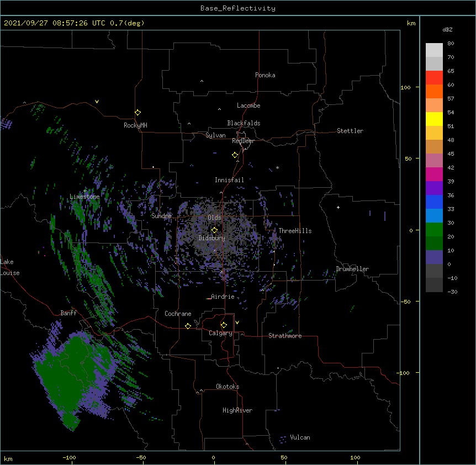Click the dBZ legend heading
476x465 pixels.
447,30
